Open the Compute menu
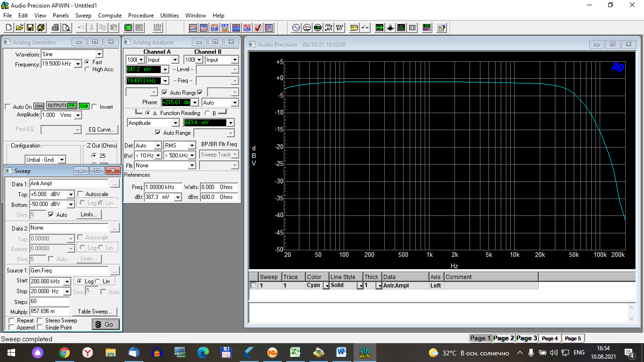This screenshot has width=644, height=362. (110, 16)
